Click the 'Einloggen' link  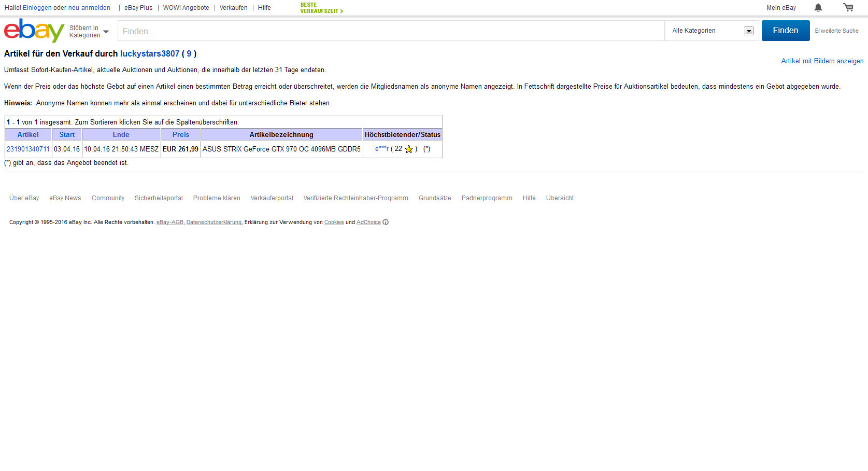click(x=37, y=8)
